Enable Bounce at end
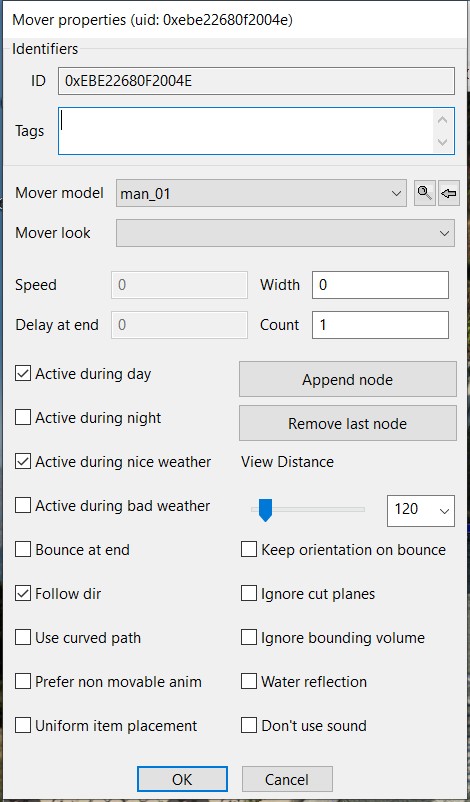Viewport: 470px width, 802px height. (x=23, y=550)
